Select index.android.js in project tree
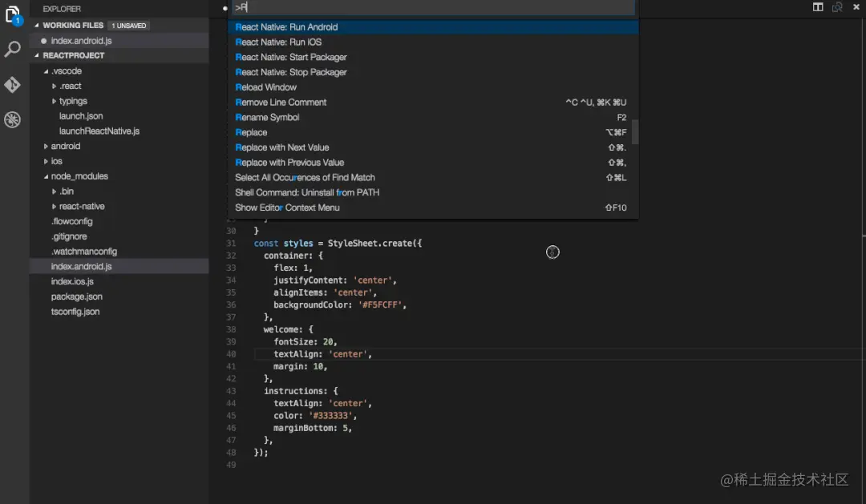This screenshot has width=866, height=504. (81, 267)
